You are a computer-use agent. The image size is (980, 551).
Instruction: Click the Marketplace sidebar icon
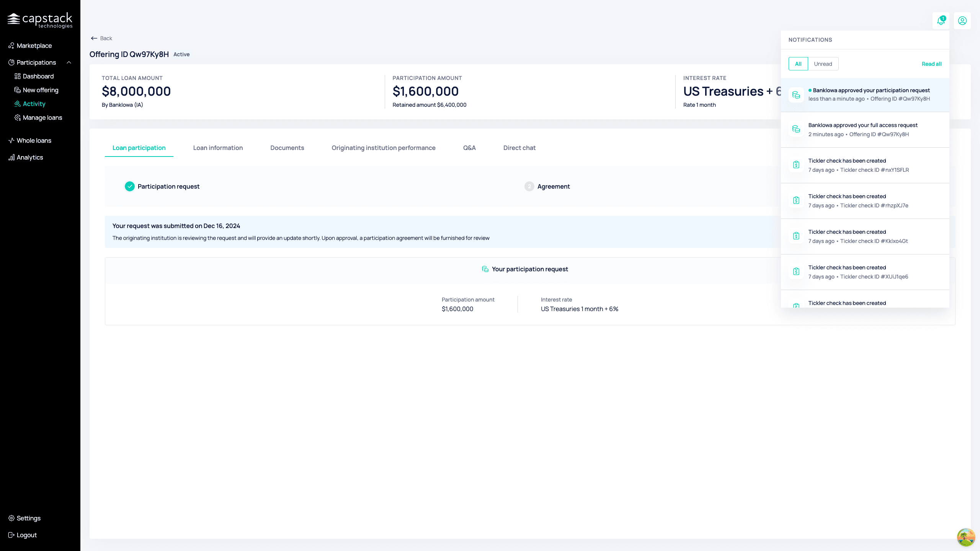(11, 46)
